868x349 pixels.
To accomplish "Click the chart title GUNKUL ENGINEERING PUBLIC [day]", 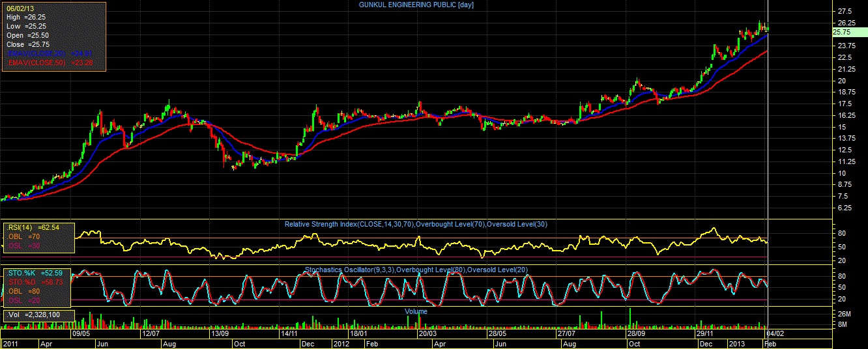I will pyautogui.click(x=416, y=5).
